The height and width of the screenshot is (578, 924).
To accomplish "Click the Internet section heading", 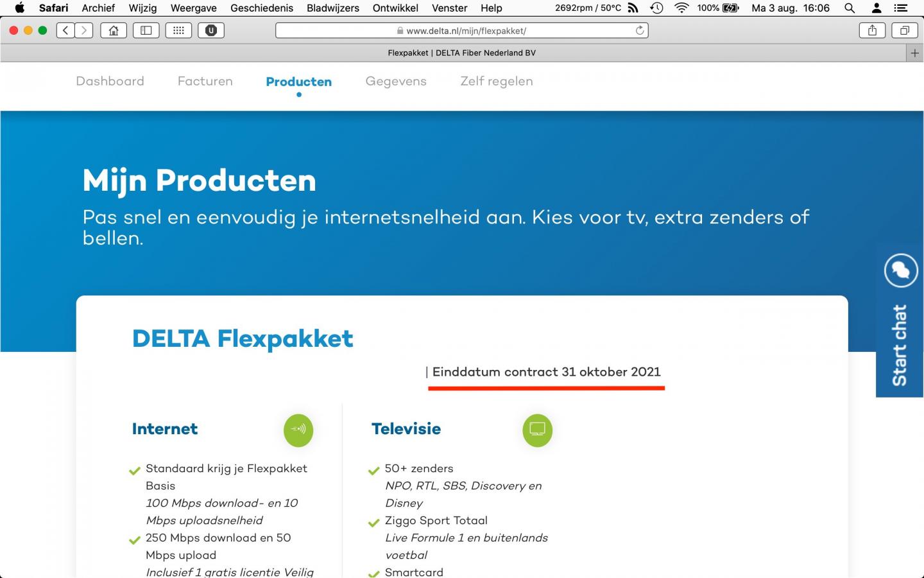I will coord(165,428).
